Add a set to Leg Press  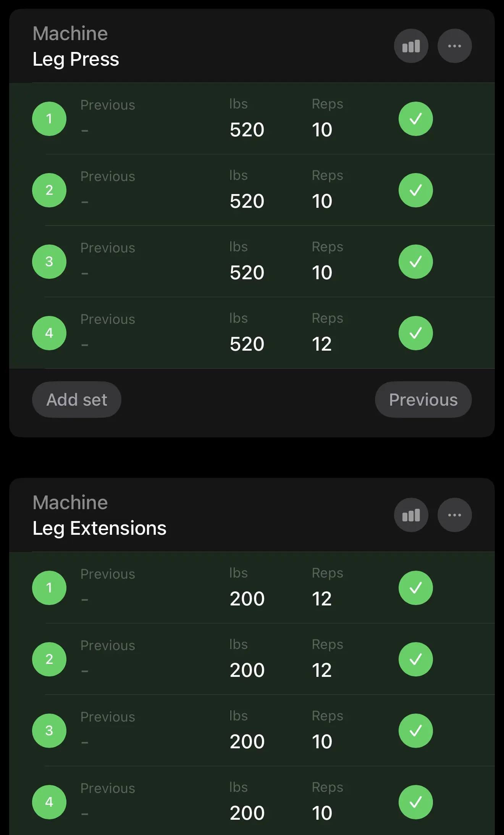[77, 400]
